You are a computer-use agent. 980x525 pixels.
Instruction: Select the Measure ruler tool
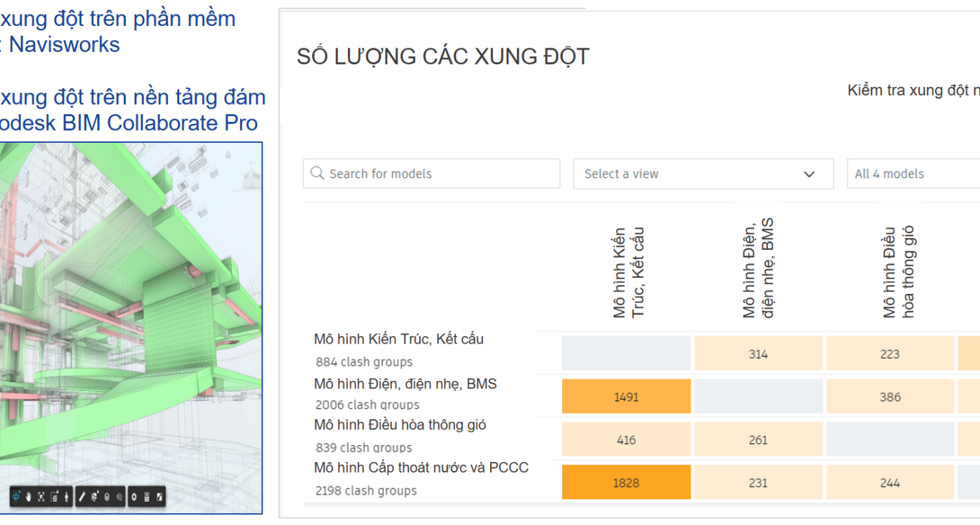tap(82, 496)
